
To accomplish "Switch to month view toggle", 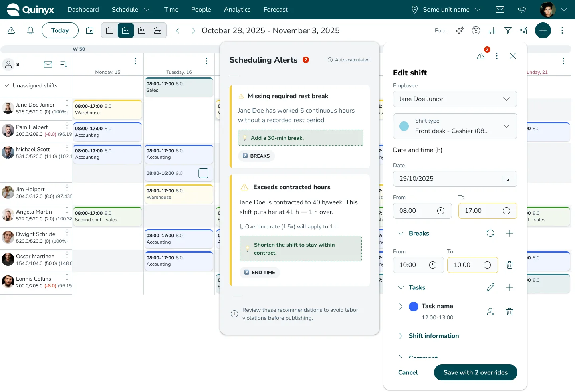I will [x=142, y=30].
